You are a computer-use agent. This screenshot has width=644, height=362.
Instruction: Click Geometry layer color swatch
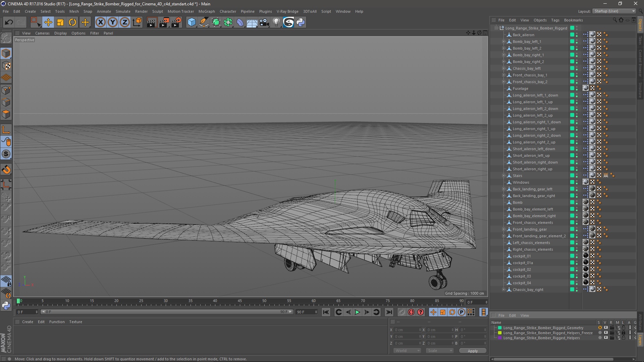[500, 328]
